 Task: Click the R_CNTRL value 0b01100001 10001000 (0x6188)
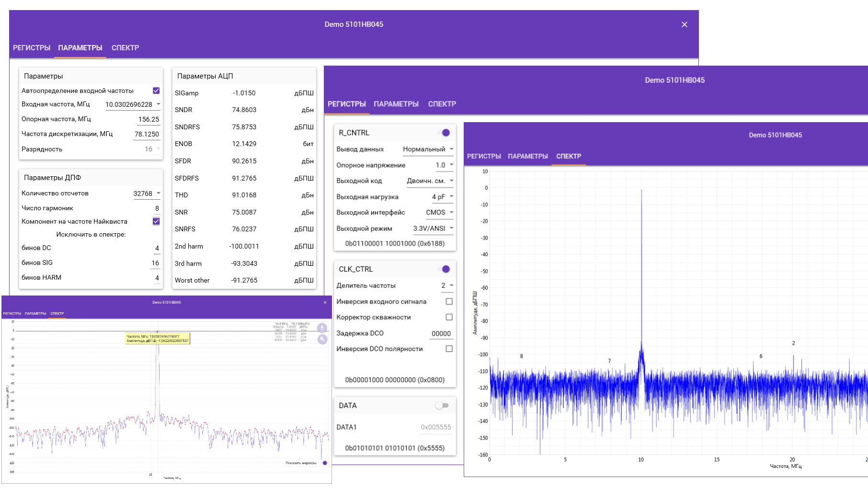pyautogui.click(x=395, y=243)
